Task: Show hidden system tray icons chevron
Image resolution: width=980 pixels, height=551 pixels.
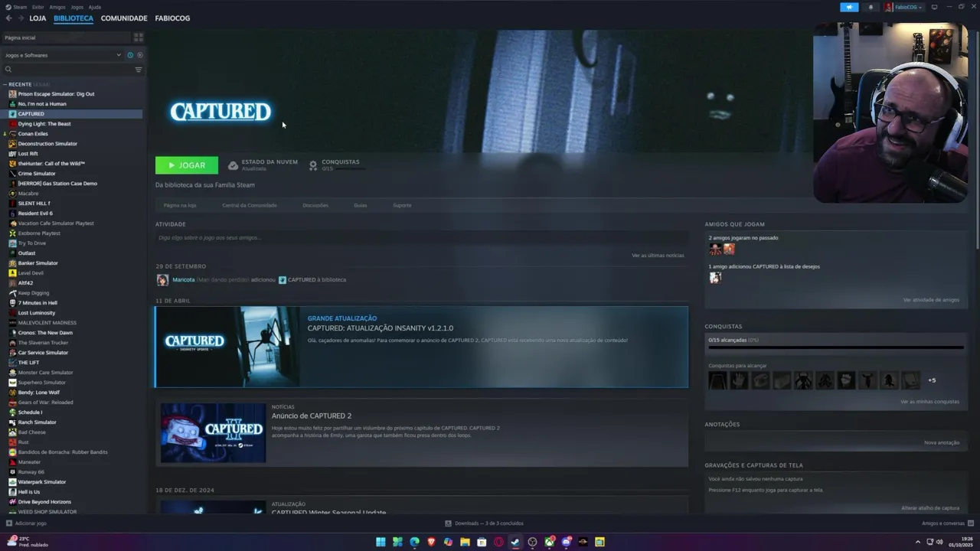Action: click(x=918, y=542)
